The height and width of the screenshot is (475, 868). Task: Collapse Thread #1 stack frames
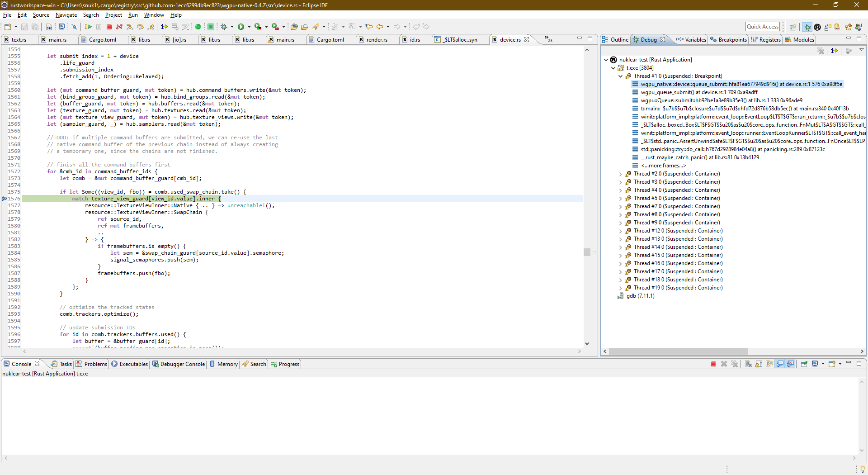click(x=620, y=76)
